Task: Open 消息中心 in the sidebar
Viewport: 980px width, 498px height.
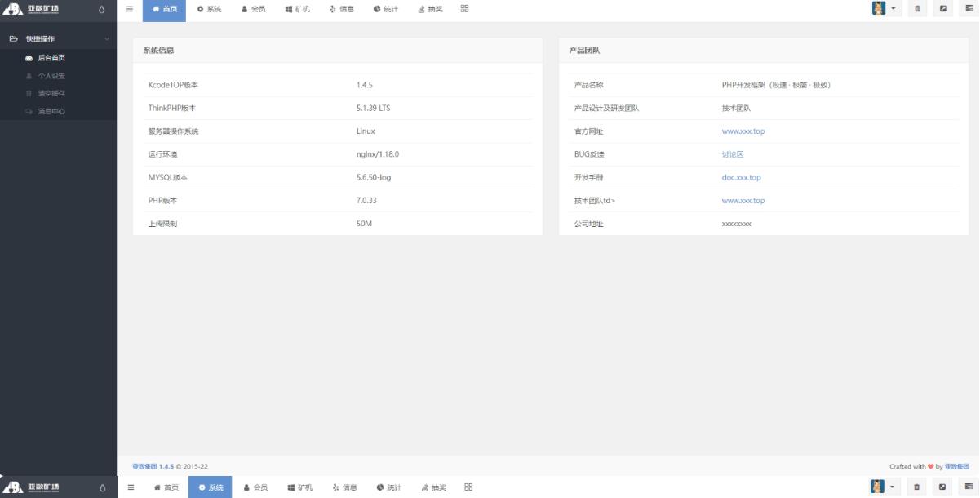Action: [51, 112]
